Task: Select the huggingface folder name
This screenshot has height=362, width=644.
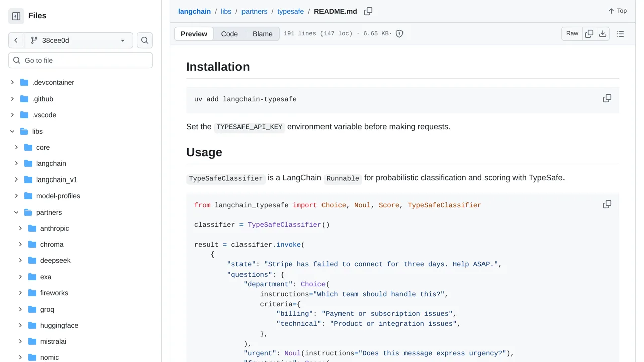Action: (59, 325)
